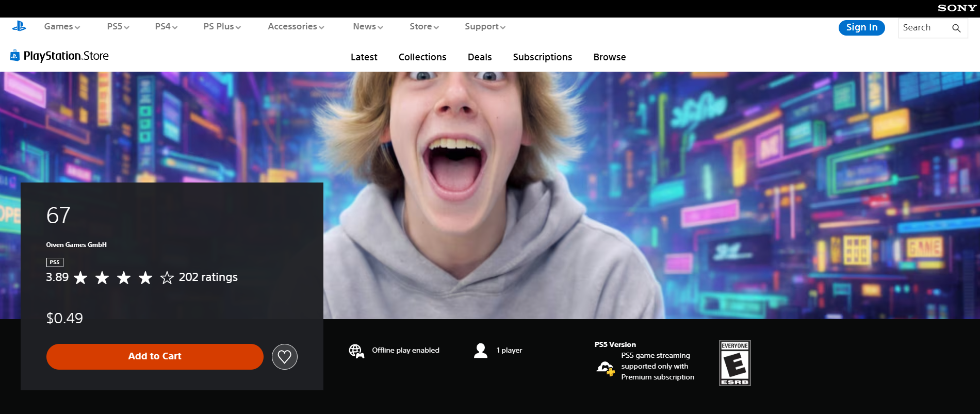Click the publisher Oiven Games GmbH
The height and width of the screenshot is (414, 980).
pos(76,245)
